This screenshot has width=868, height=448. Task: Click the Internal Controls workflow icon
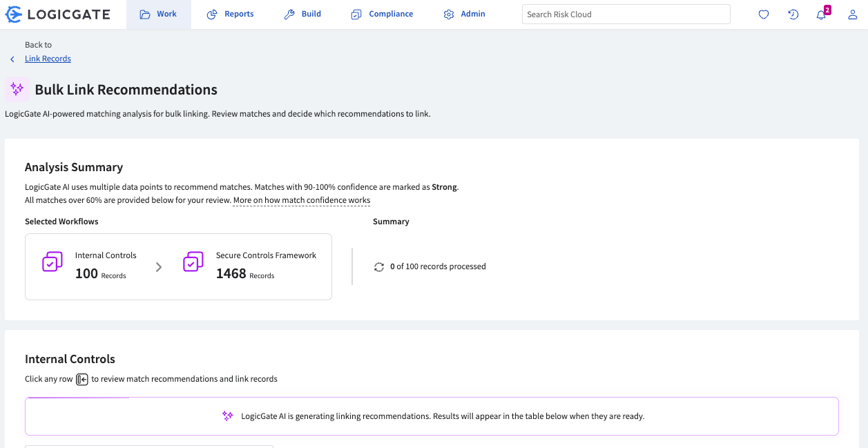point(52,262)
